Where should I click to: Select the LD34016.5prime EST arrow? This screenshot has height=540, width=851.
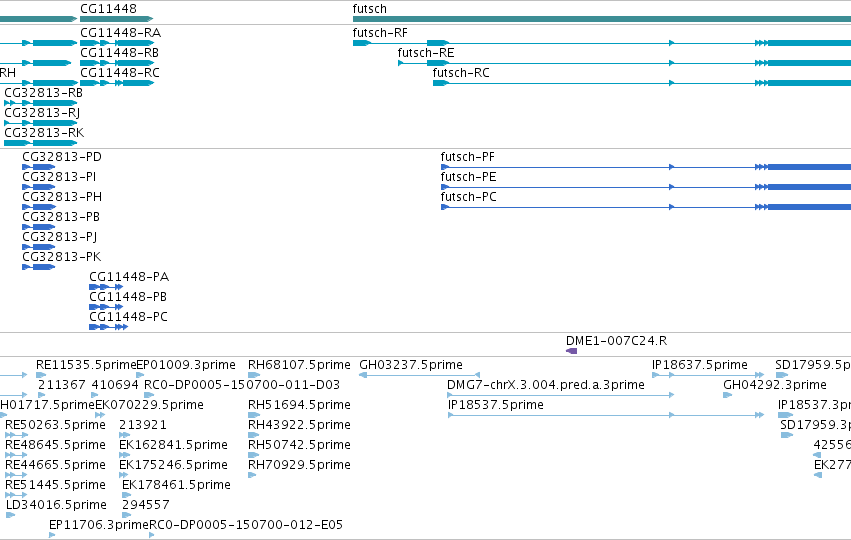[10, 515]
